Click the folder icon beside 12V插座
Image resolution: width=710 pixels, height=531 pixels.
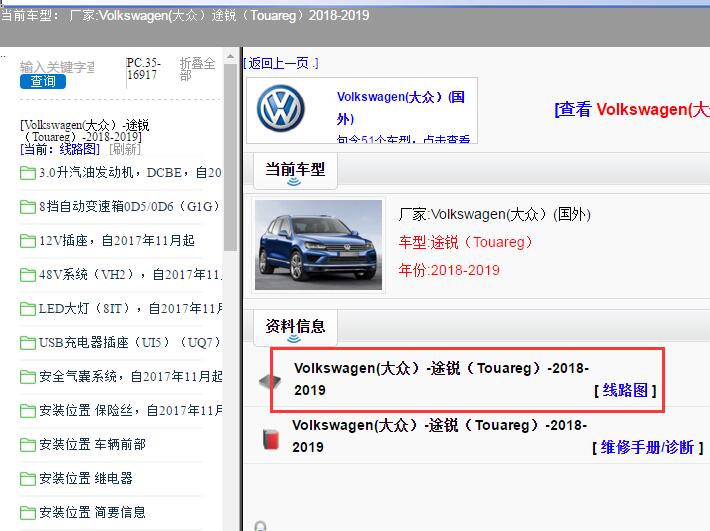[x=28, y=241]
